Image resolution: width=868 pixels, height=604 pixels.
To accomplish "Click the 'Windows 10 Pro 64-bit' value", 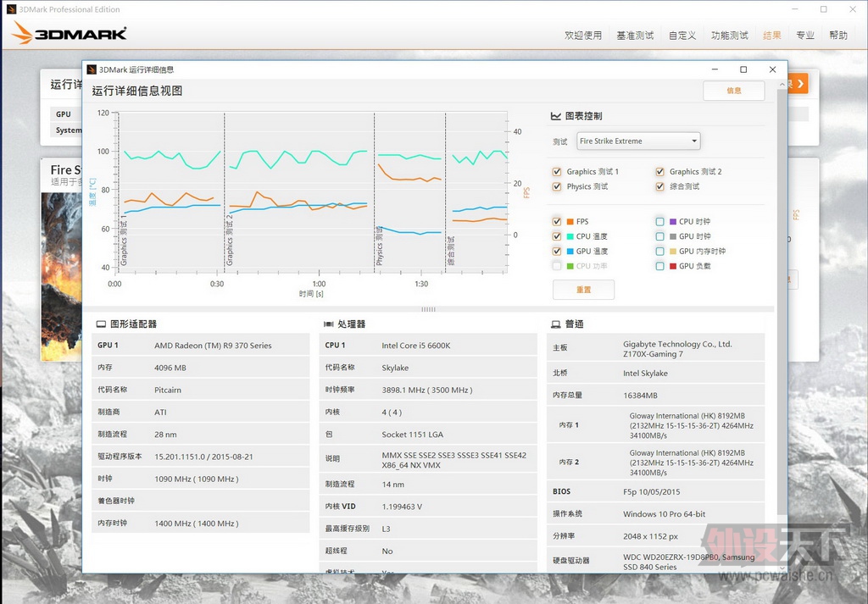I will (x=665, y=514).
